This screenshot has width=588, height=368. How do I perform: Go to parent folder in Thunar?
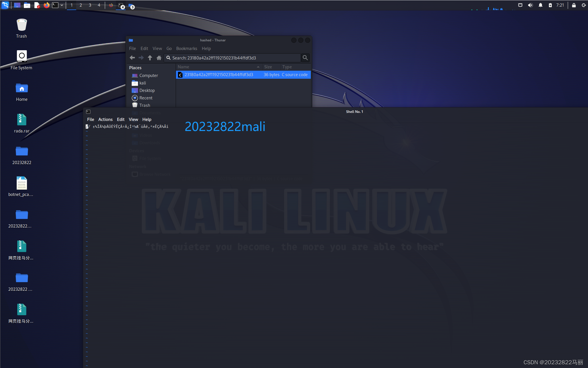tap(150, 58)
